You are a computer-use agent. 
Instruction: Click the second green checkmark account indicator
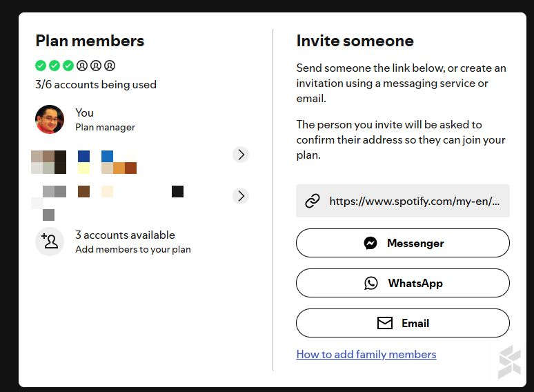coord(55,66)
